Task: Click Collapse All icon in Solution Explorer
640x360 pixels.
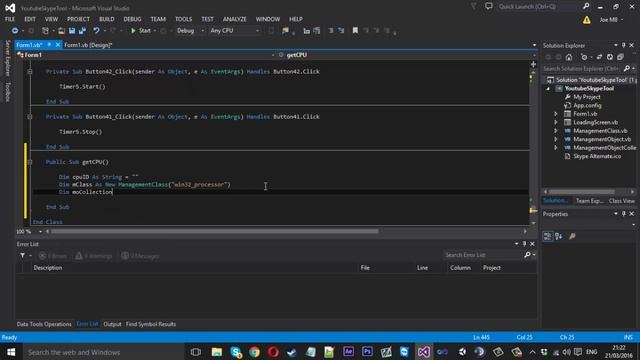Action: point(620,57)
